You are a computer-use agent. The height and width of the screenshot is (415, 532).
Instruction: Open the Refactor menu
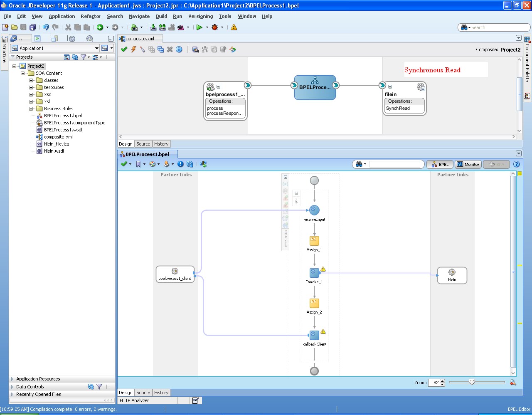pos(91,16)
